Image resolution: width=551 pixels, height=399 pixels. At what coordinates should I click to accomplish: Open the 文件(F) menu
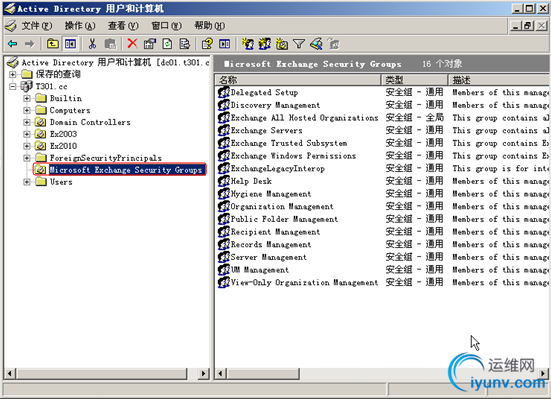pos(37,26)
